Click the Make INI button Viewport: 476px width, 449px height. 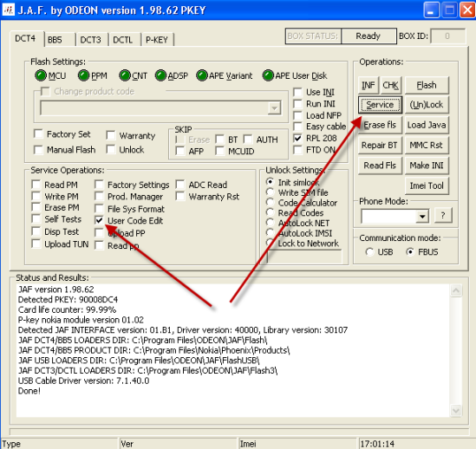point(427,166)
